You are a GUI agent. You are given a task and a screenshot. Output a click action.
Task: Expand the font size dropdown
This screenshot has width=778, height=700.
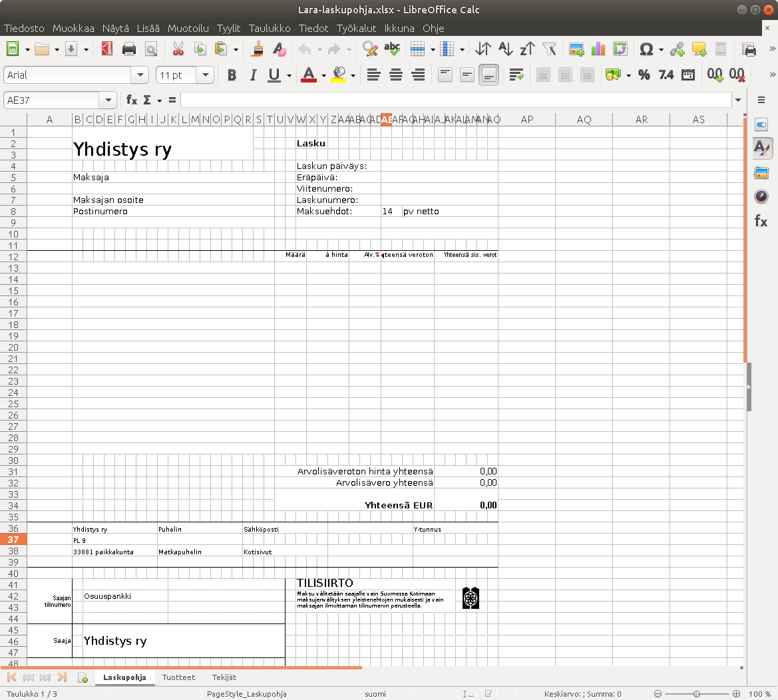pos(205,75)
